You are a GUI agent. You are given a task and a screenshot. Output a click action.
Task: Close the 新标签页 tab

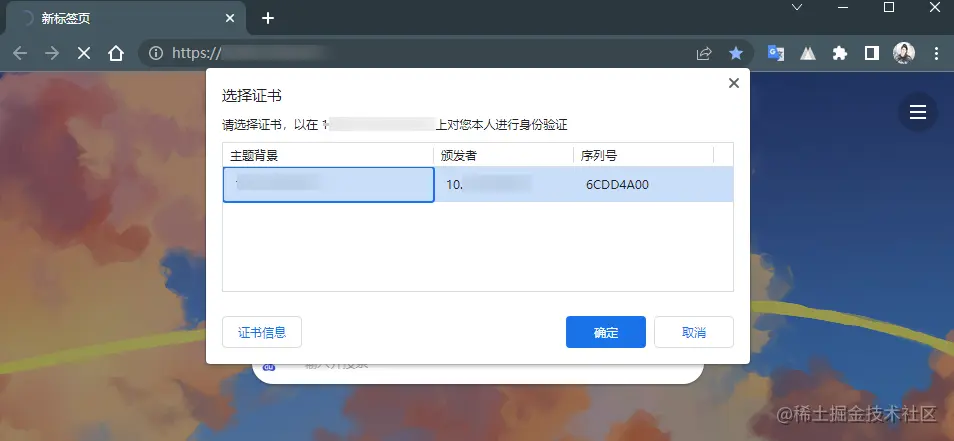[x=230, y=18]
